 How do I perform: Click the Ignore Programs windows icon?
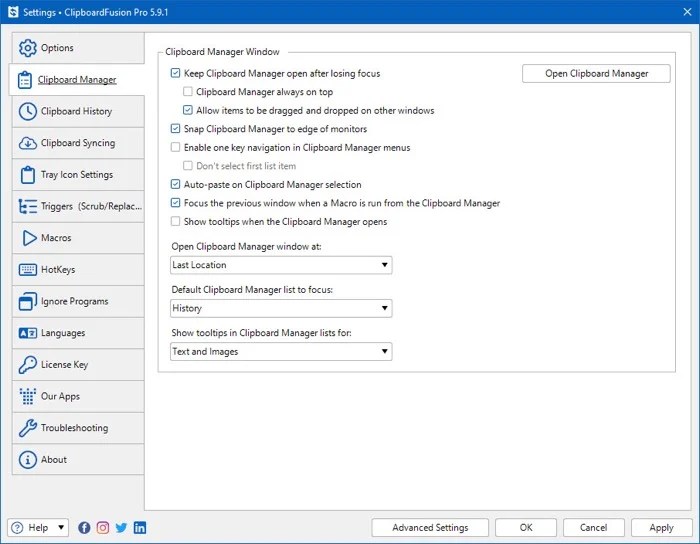28,301
